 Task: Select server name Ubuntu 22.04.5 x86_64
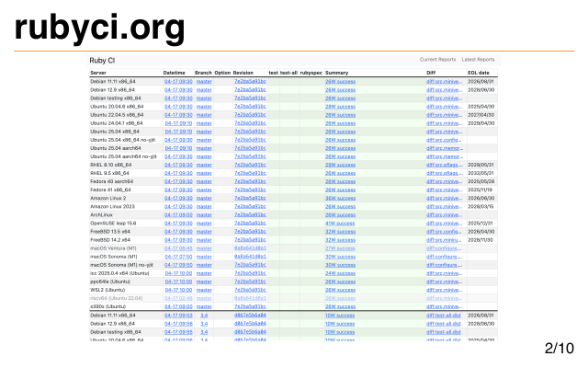117,115
